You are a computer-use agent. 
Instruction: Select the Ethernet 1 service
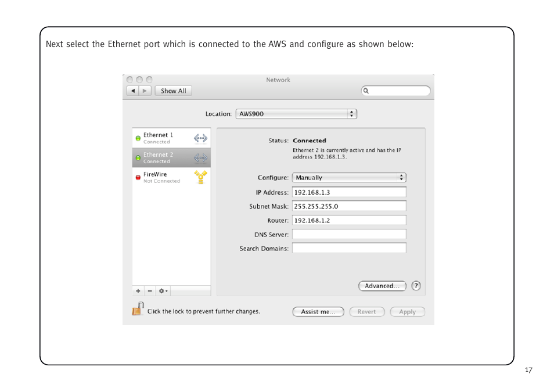[171, 138]
